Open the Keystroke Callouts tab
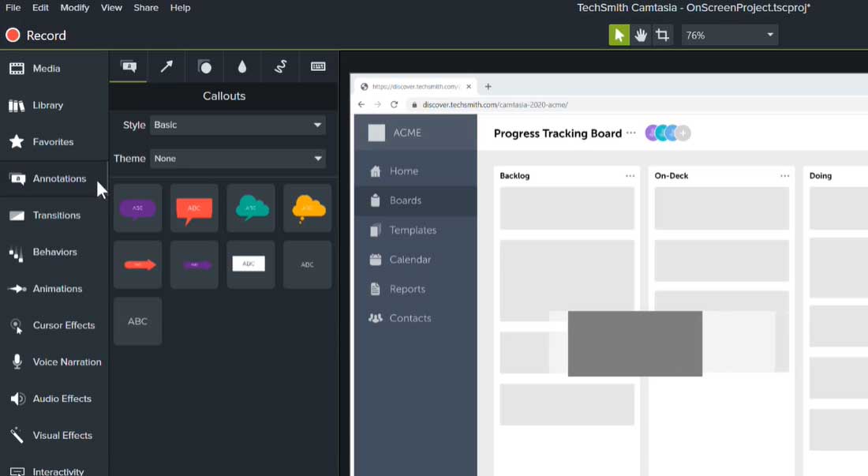This screenshot has height=476, width=868. [318, 66]
